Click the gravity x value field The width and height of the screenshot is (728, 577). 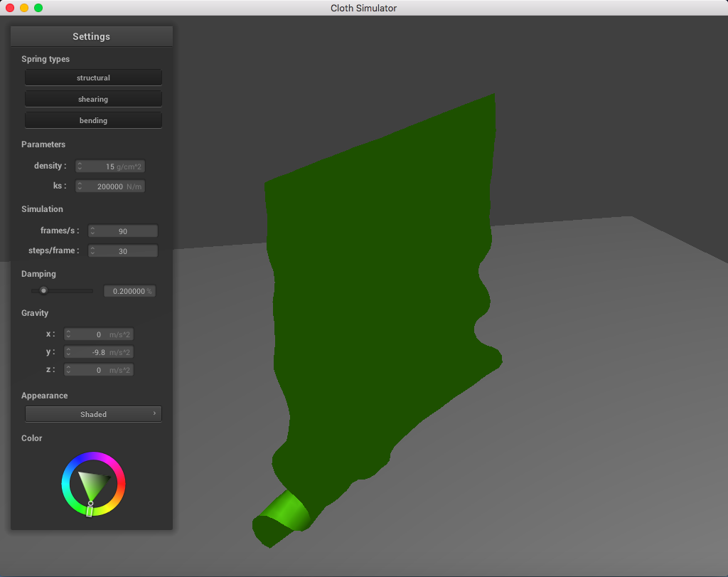(x=99, y=334)
